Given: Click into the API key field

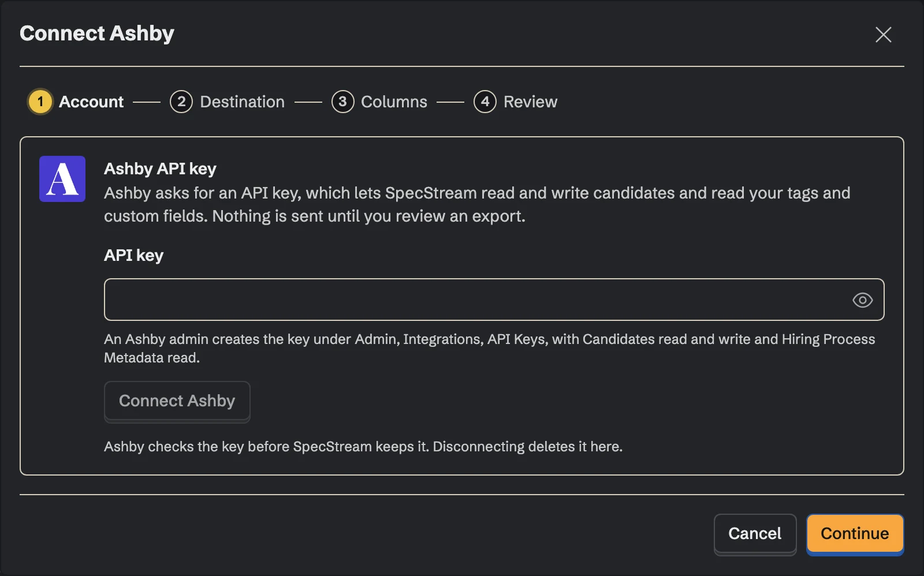Looking at the screenshot, I should 494,300.
